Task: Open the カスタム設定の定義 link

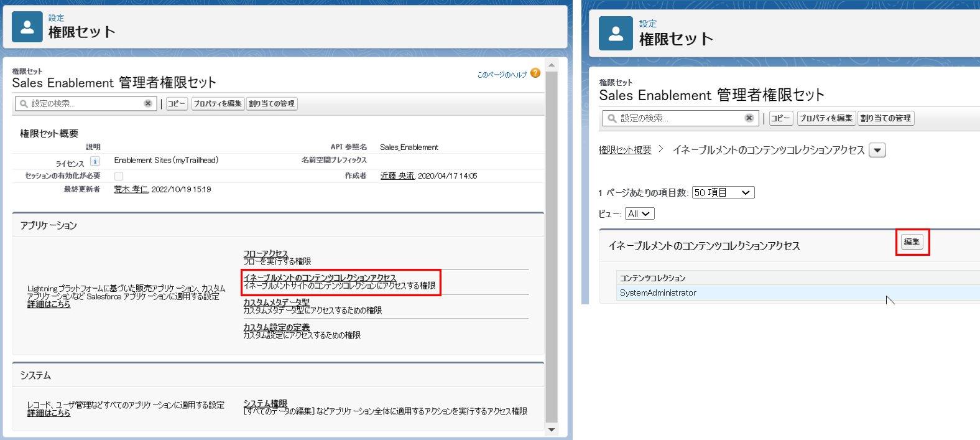Action: [276, 327]
